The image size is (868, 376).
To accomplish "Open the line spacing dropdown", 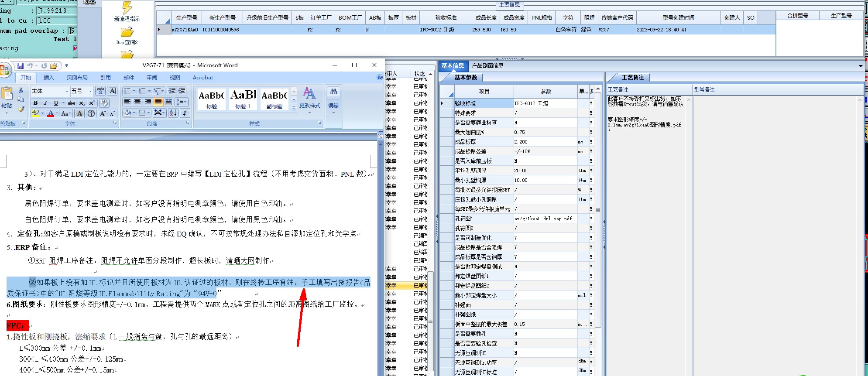I will [185, 102].
